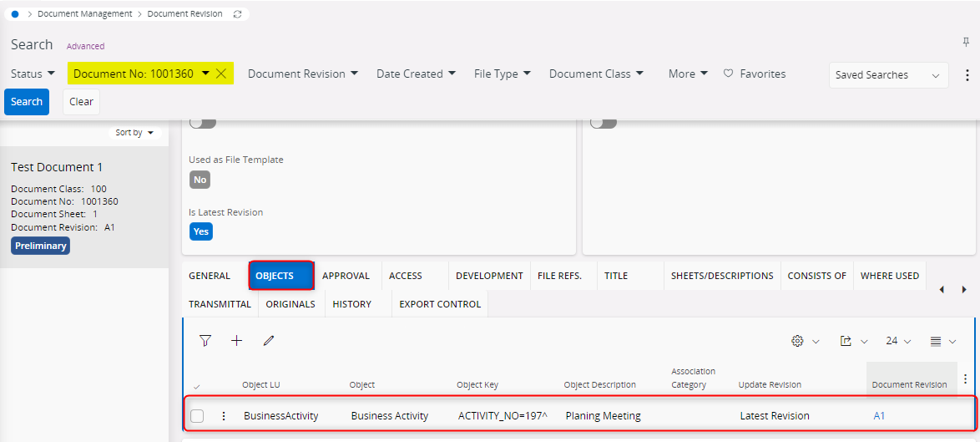Expand the Document Class filter dropdown
Screen dimensions: 980x442
point(596,74)
